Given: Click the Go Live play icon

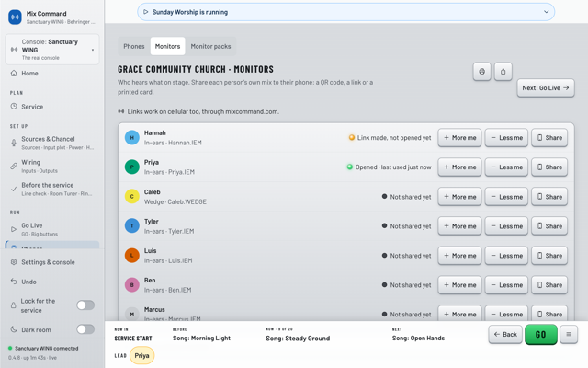Looking at the screenshot, I should 14,229.
